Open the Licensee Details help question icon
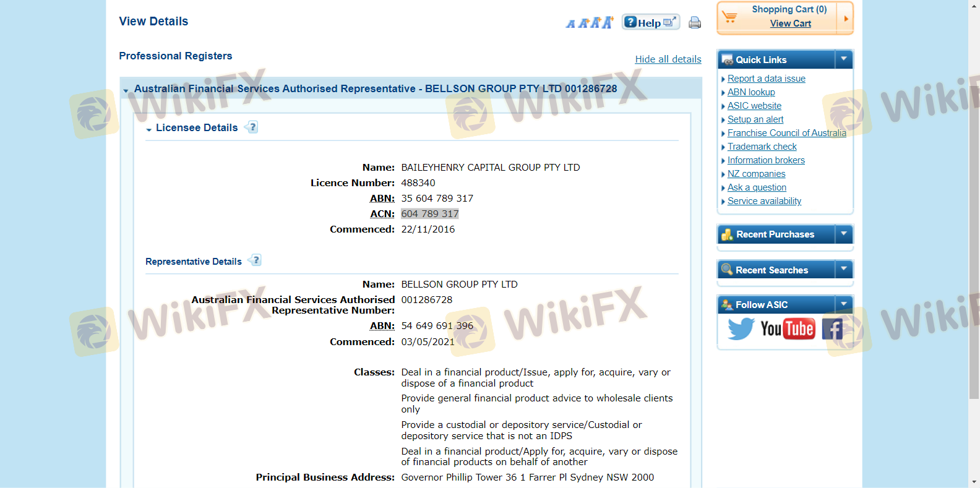The image size is (980, 488). click(251, 127)
